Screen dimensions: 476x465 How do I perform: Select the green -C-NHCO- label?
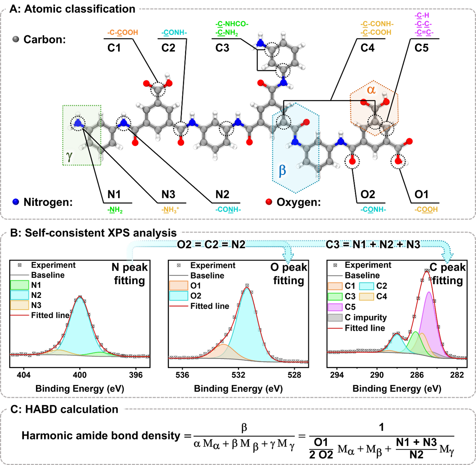232,24
